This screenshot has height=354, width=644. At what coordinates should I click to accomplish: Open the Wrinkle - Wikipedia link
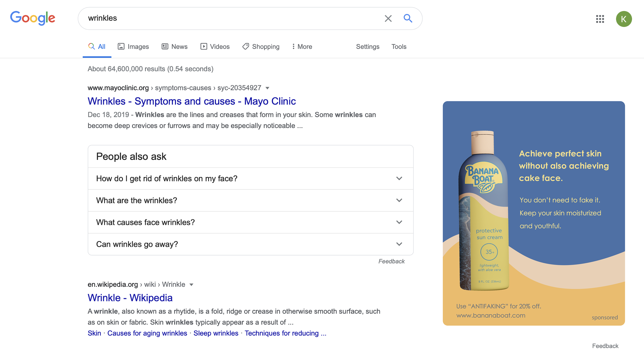[x=130, y=298]
